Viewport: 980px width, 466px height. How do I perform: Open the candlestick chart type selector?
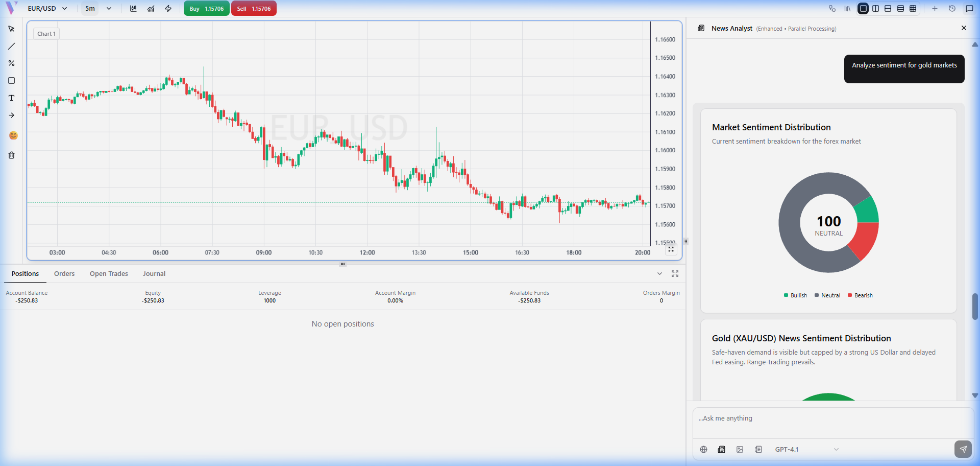133,9
